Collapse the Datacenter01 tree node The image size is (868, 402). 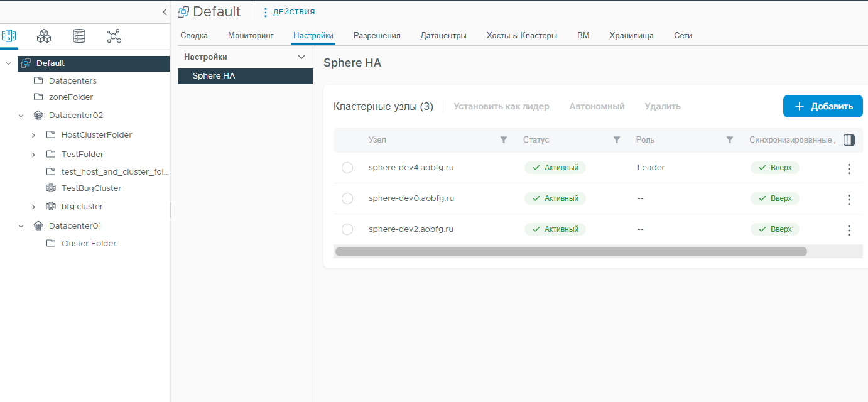(21, 226)
